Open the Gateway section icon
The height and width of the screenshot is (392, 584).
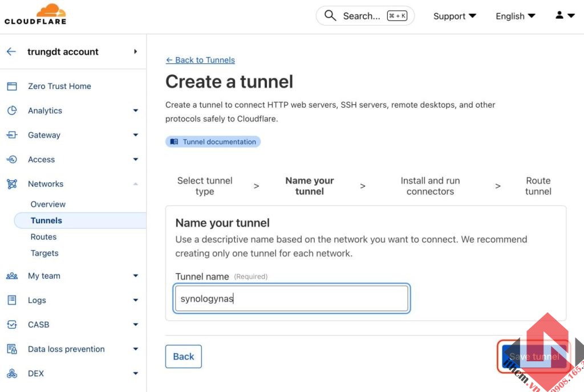point(13,134)
